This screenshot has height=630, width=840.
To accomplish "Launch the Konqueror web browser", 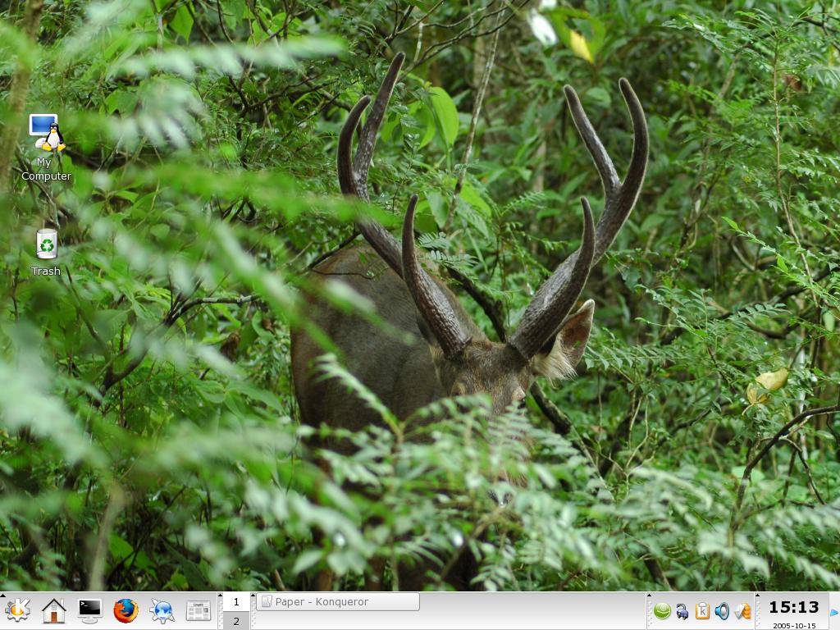I will tap(162, 610).
